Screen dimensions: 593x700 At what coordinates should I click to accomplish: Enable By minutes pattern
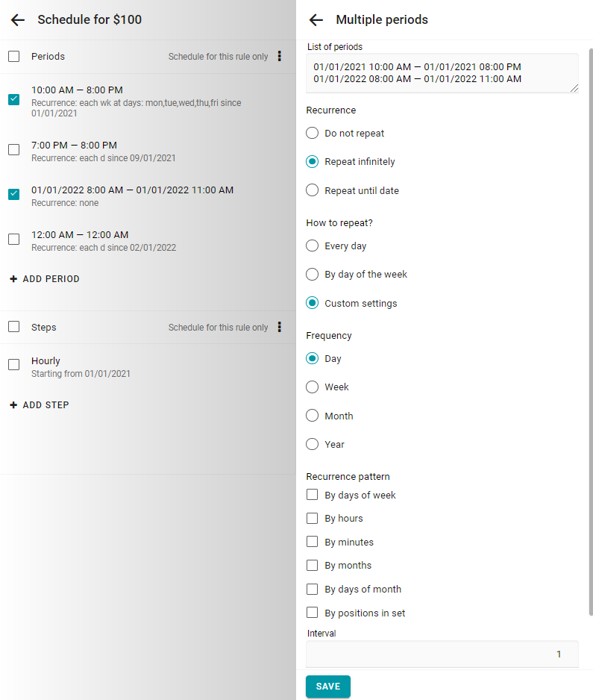pyautogui.click(x=312, y=542)
